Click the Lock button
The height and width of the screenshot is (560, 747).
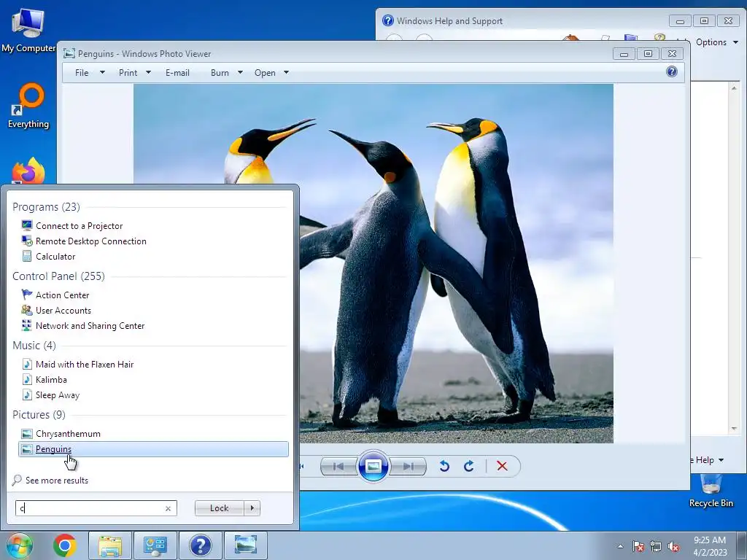coord(220,508)
